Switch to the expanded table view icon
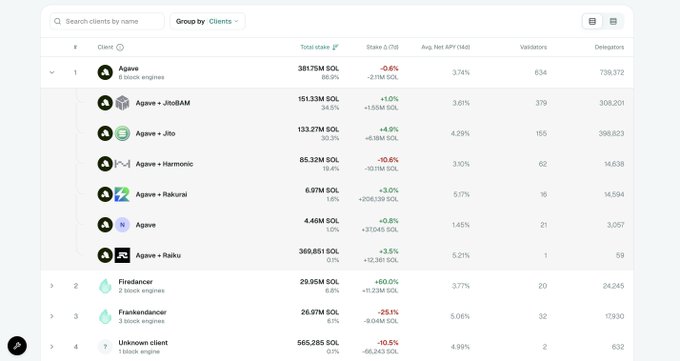680x361 pixels. click(x=592, y=21)
